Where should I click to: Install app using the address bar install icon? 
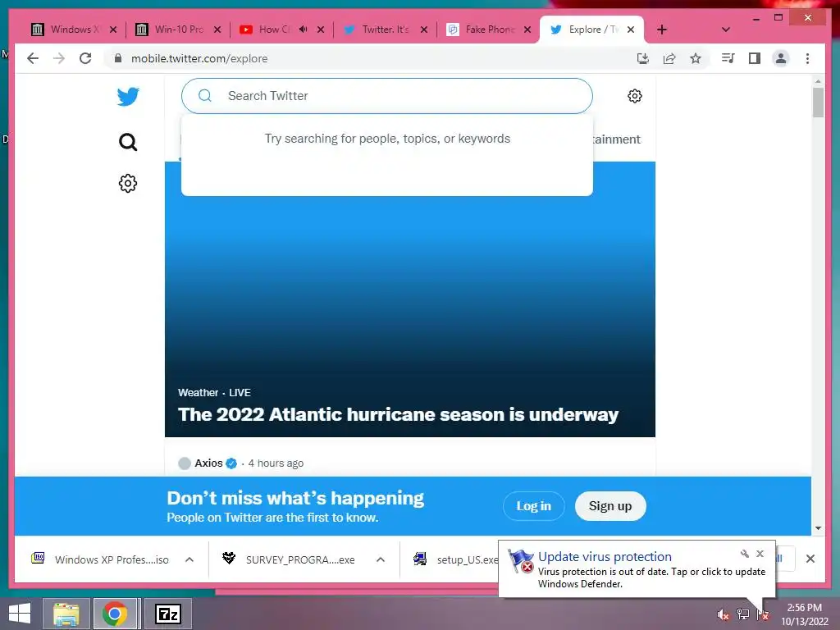pos(643,58)
